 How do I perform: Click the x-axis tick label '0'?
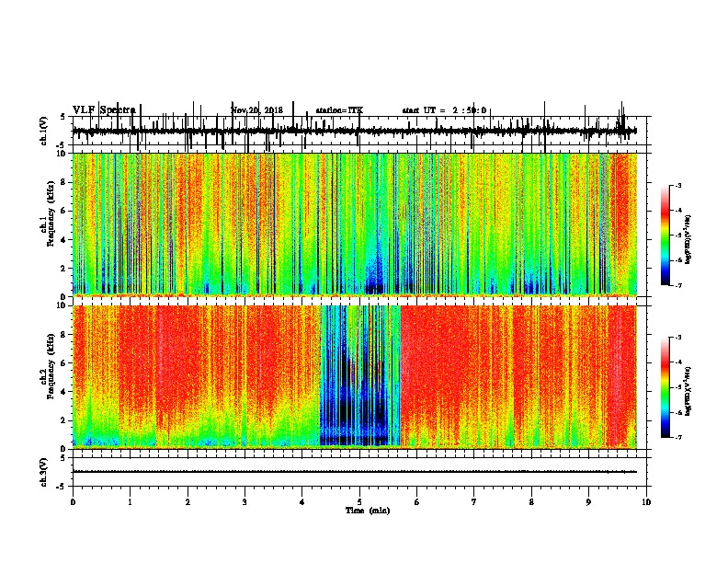coord(73,502)
